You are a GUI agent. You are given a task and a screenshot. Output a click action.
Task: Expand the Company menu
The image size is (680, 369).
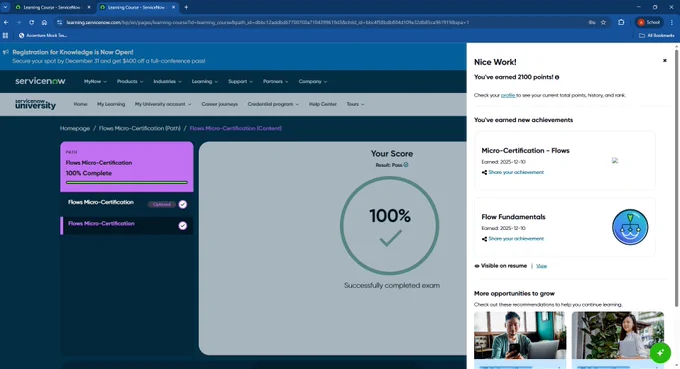pyautogui.click(x=313, y=82)
